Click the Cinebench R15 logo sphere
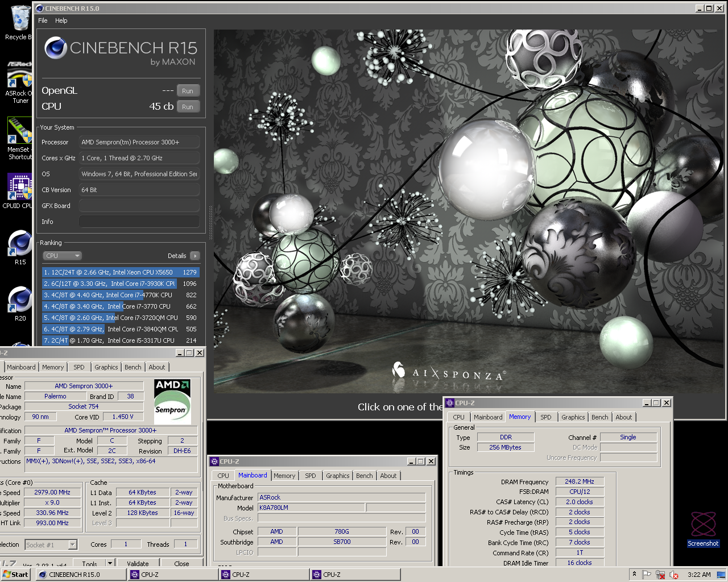This screenshot has width=728, height=582. pyautogui.click(x=56, y=48)
